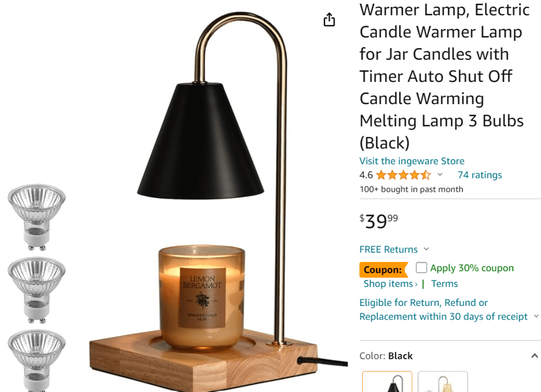Open the 74 ratings link
Image resolution: width=541 pixels, height=392 pixels.
pos(480,175)
